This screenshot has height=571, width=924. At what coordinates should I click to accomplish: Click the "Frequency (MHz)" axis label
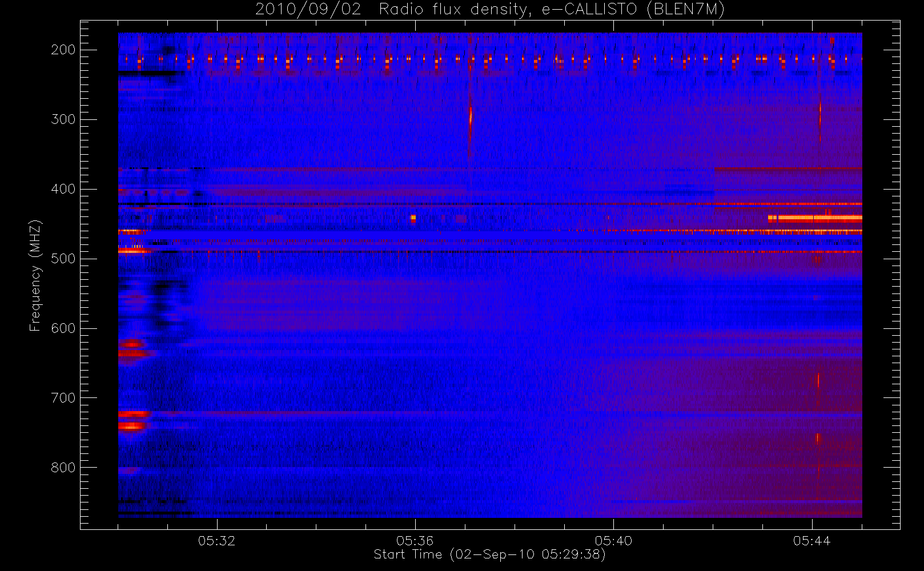point(35,275)
